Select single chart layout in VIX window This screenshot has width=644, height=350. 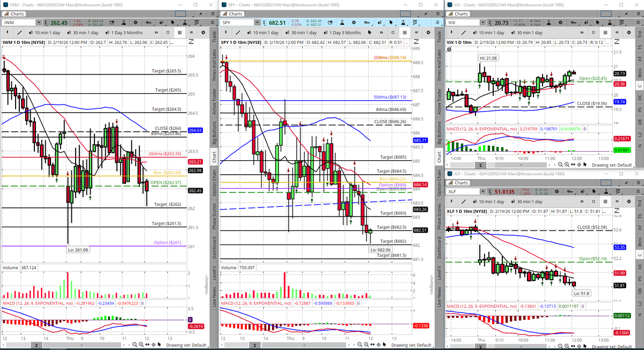tap(594, 33)
